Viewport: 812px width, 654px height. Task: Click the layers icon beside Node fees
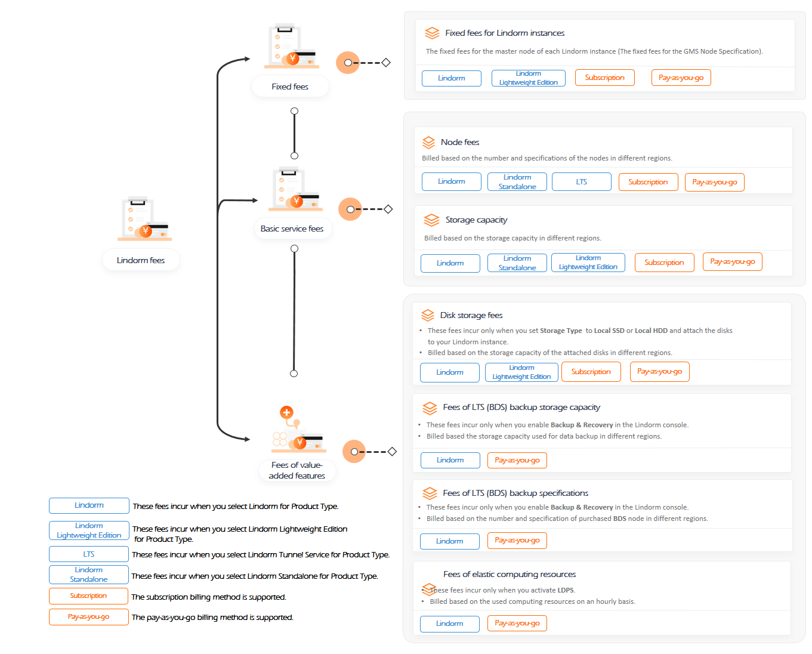(x=428, y=143)
